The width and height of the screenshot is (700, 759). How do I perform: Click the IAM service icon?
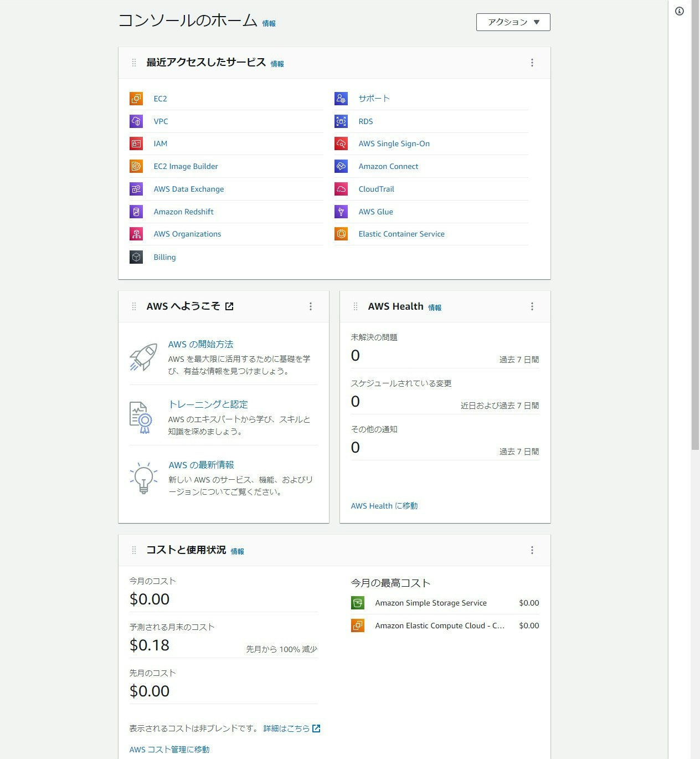(x=136, y=143)
